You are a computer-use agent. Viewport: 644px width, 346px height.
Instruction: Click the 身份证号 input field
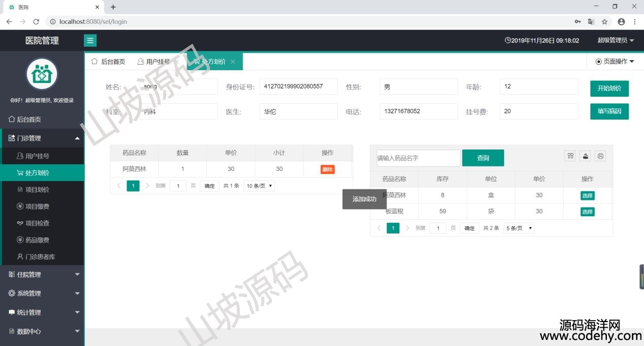(298, 86)
